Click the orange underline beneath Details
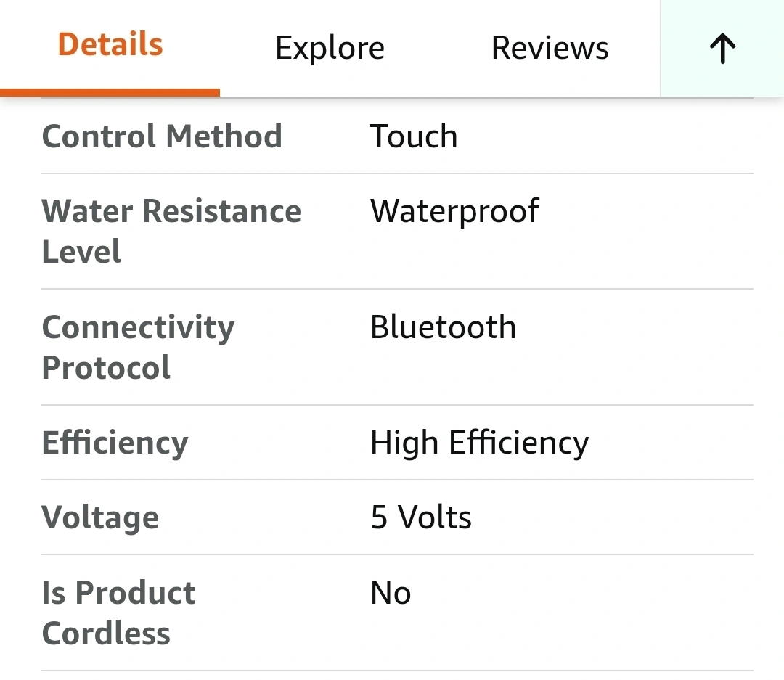 point(110,92)
